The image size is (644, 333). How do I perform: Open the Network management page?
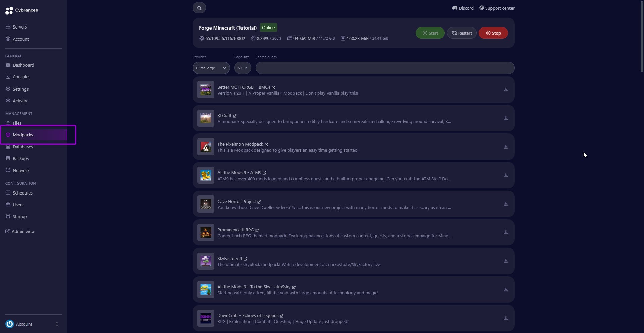click(x=21, y=170)
